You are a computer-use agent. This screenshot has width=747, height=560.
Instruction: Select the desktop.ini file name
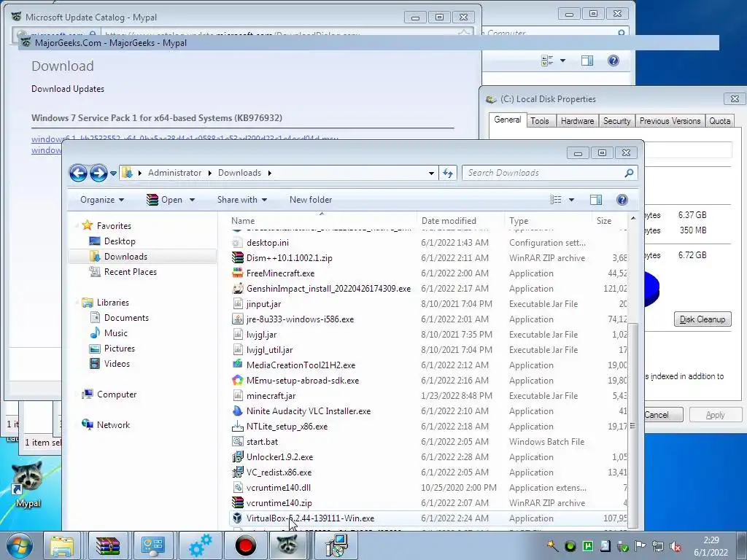point(267,242)
